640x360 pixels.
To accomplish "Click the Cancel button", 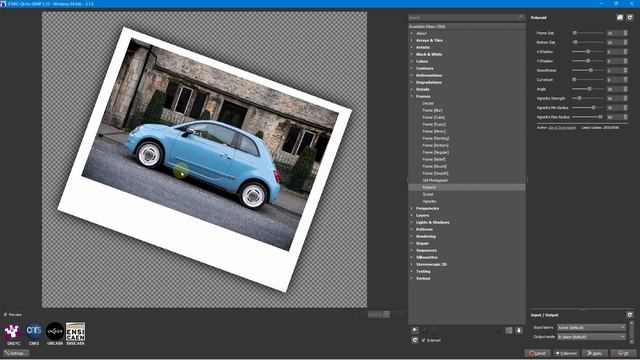I will tap(537, 353).
